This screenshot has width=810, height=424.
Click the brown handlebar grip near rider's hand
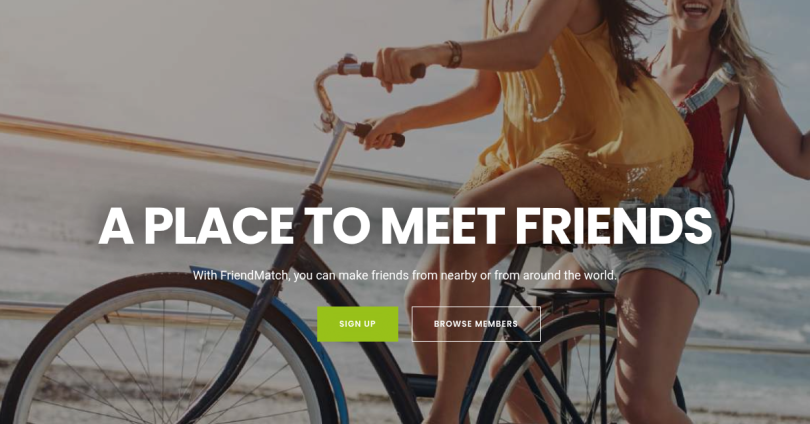point(380,134)
